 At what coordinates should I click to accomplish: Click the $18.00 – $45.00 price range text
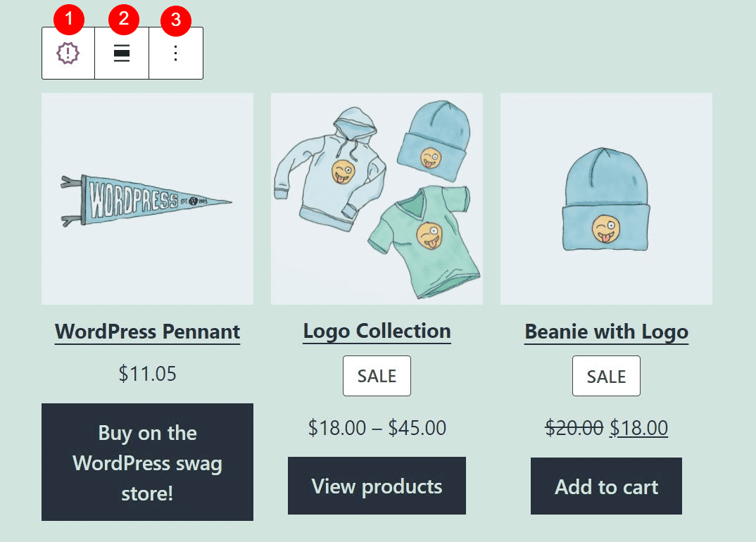(x=377, y=427)
